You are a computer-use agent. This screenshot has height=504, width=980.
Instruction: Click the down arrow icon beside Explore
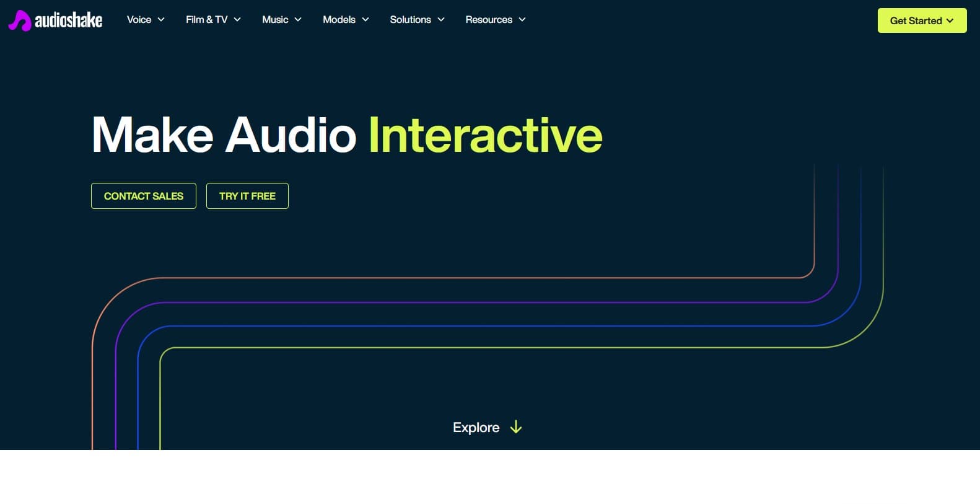[516, 427]
